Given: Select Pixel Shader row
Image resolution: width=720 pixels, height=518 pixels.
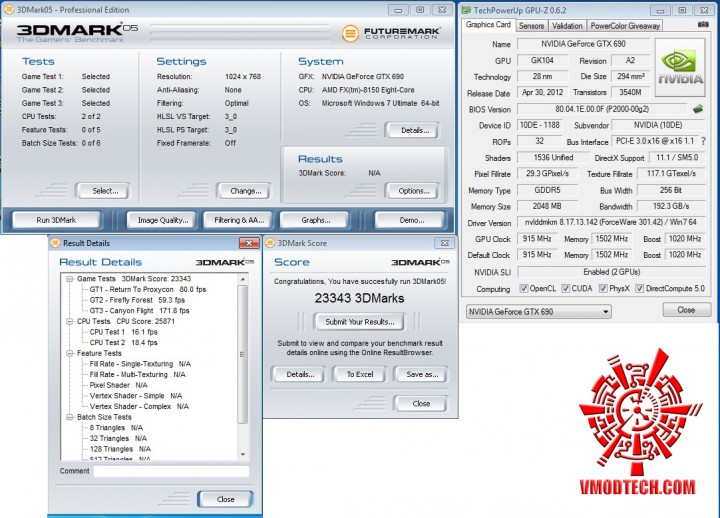Looking at the screenshot, I should [118, 385].
